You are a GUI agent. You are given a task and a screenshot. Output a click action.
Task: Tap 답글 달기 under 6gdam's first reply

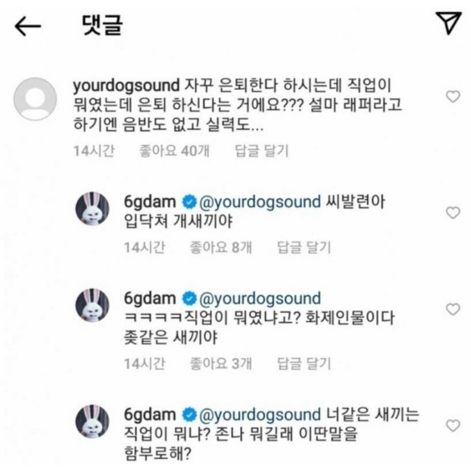point(304,247)
